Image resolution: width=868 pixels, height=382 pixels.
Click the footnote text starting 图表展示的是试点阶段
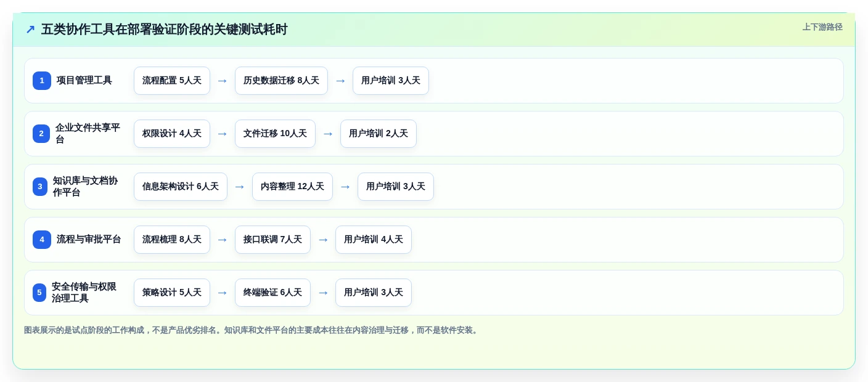pyautogui.click(x=252, y=330)
